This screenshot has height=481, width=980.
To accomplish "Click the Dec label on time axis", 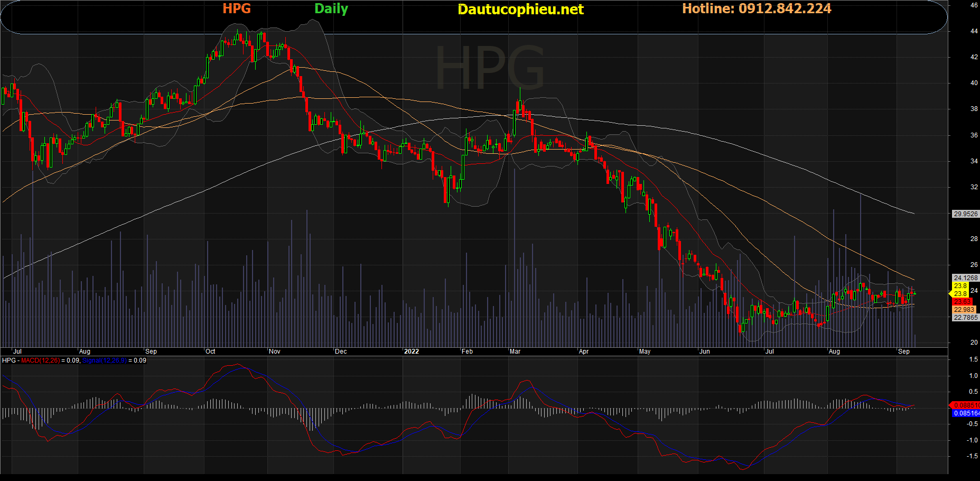I will pos(341,351).
